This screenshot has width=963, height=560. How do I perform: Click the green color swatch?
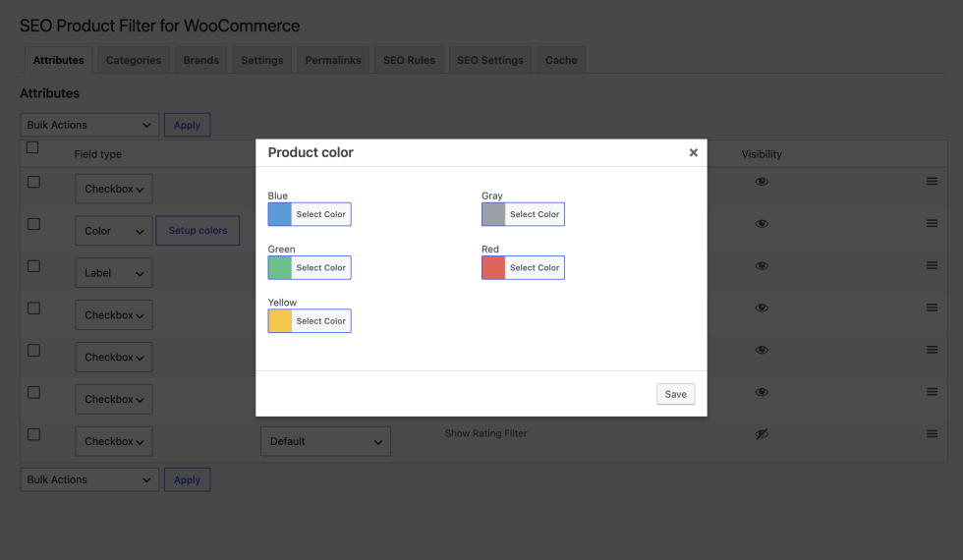[x=280, y=267]
